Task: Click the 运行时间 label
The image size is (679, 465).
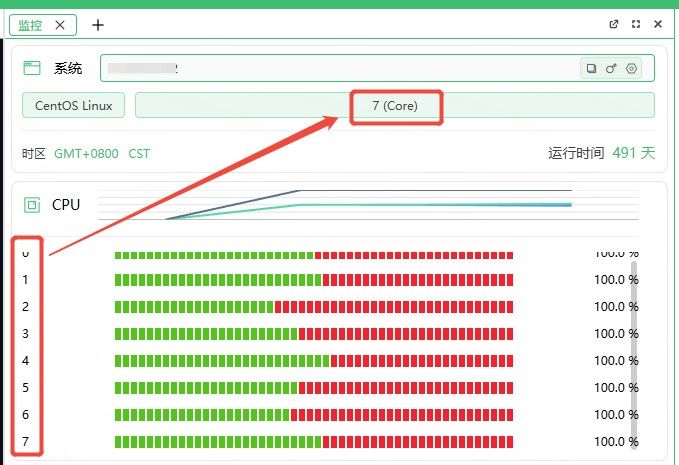Action: click(576, 153)
